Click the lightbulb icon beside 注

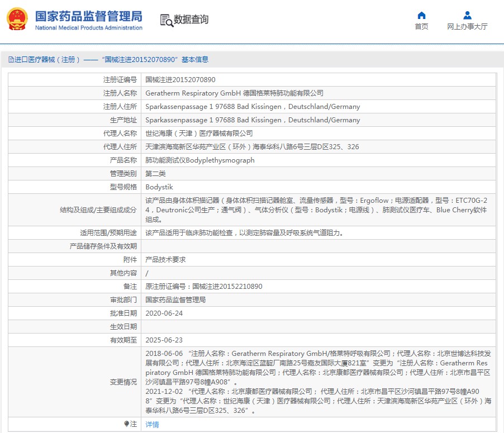pyautogui.click(x=127, y=424)
